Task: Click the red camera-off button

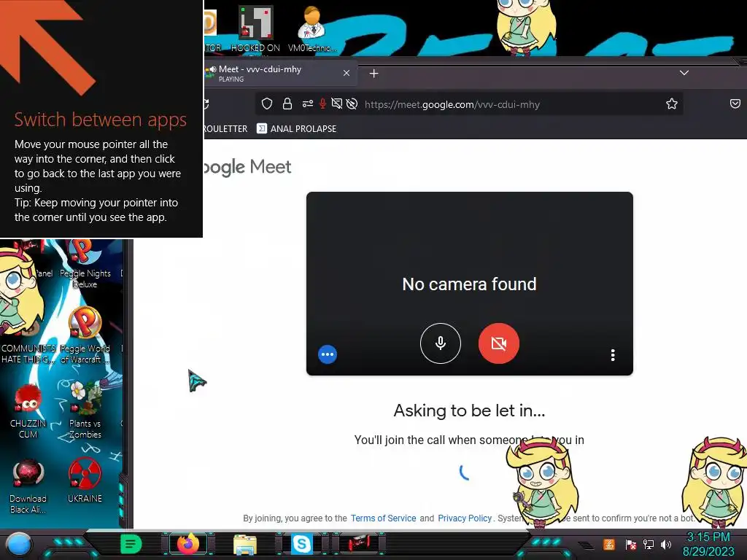Action: (499, 343)
